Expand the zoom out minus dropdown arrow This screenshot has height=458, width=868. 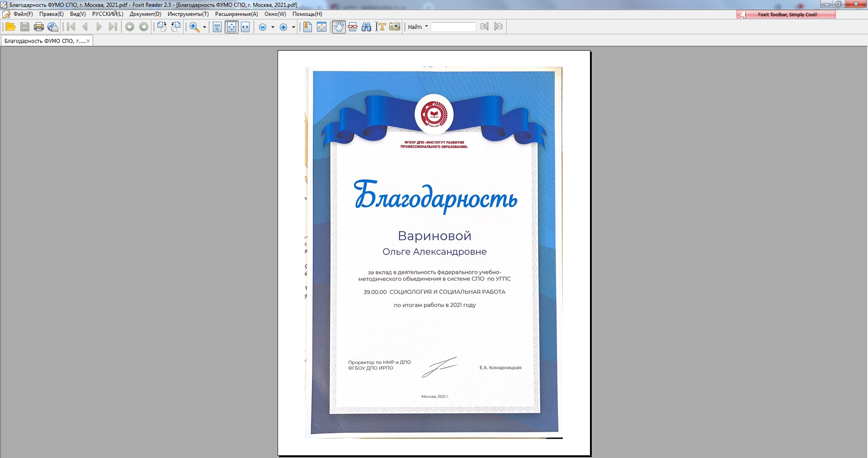tap(273, 27)
